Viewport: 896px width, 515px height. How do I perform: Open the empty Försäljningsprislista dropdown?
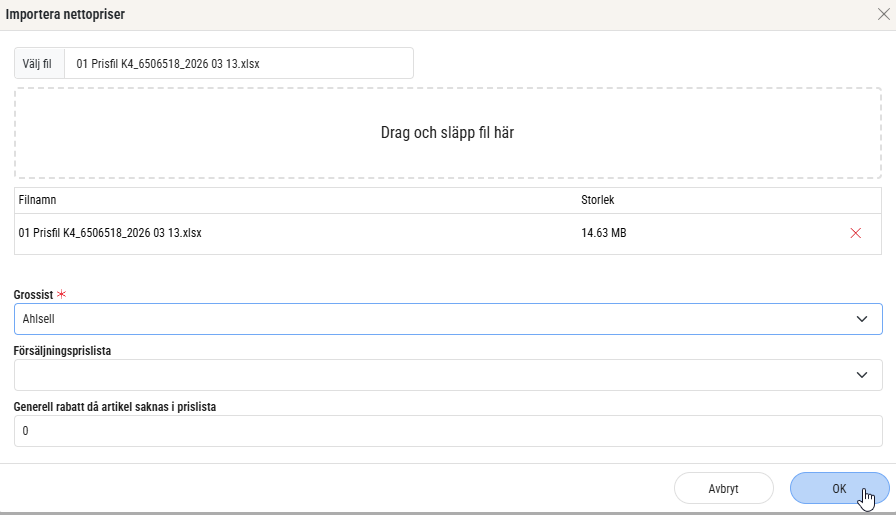coord(430,375)
